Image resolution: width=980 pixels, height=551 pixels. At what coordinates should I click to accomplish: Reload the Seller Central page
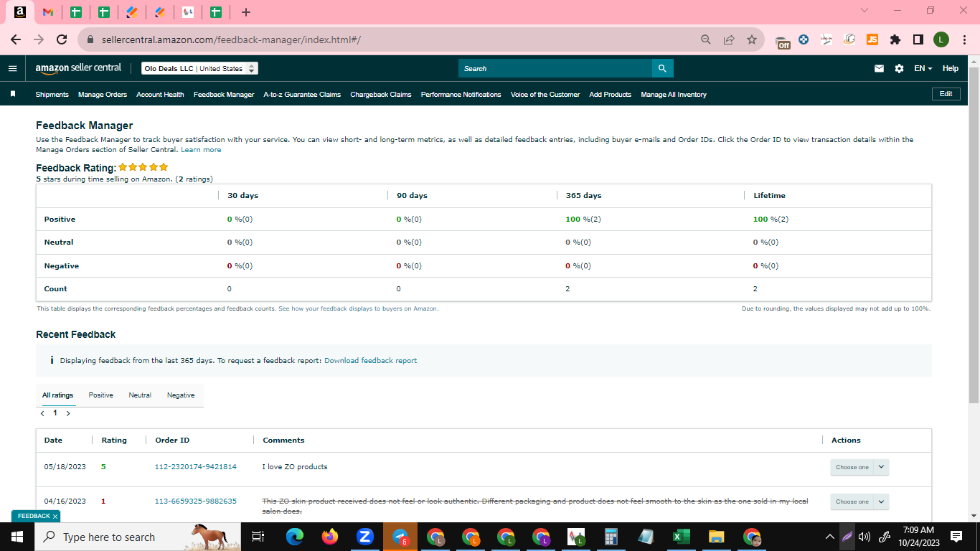point(62,39)
